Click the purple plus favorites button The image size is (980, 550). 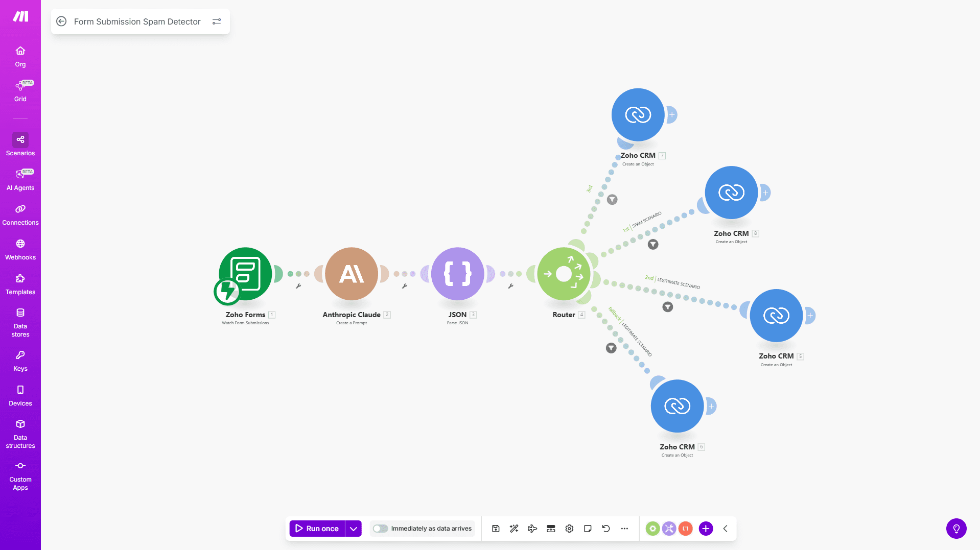coord(706,529)
